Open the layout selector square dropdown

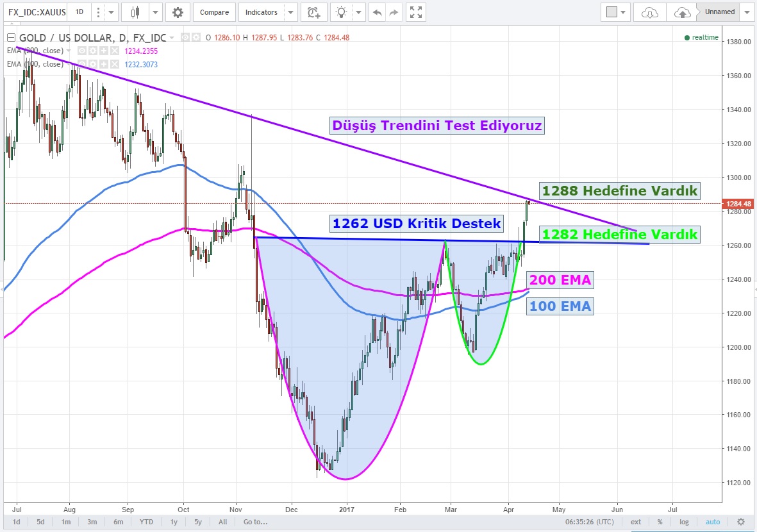click(x=617, y=12)
